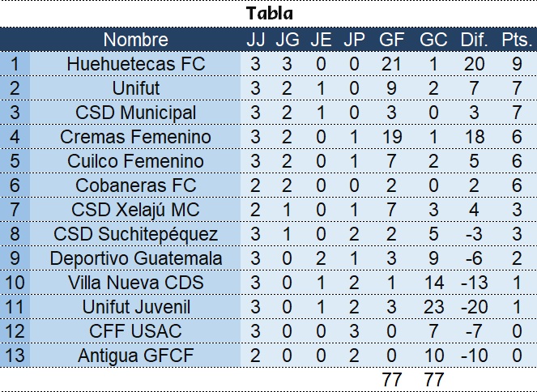Image resolution: width=537 pixels, height=392 pixels.
Task: Select the Villa Nueva CDS cell
Action: click(136, 283)
